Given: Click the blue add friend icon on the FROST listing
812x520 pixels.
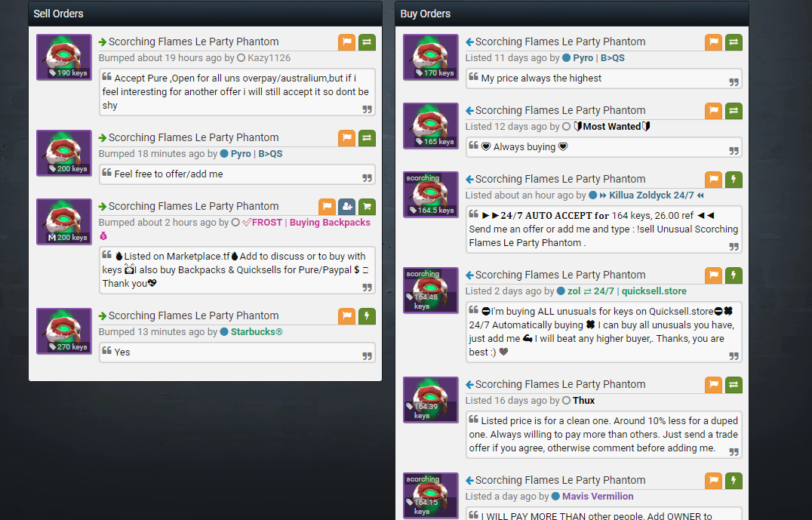Looking at the screenshot, I should click(347, 207).
